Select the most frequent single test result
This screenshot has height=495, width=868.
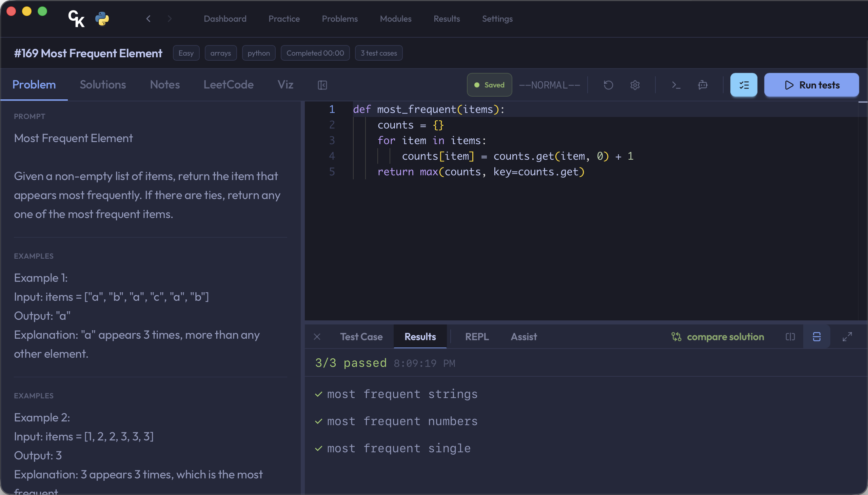tap(399, 449)
